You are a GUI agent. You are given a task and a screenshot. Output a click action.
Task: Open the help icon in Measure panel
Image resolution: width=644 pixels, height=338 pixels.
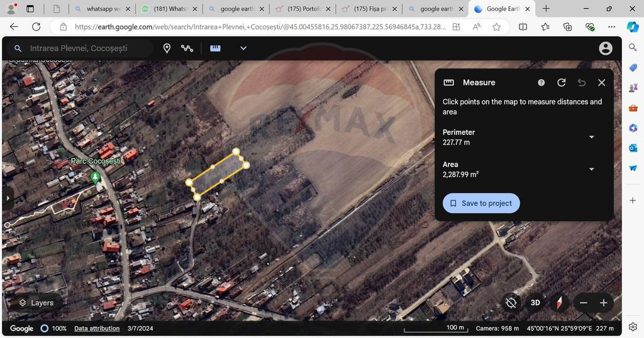pyautogui.click(x=541, y=82)
